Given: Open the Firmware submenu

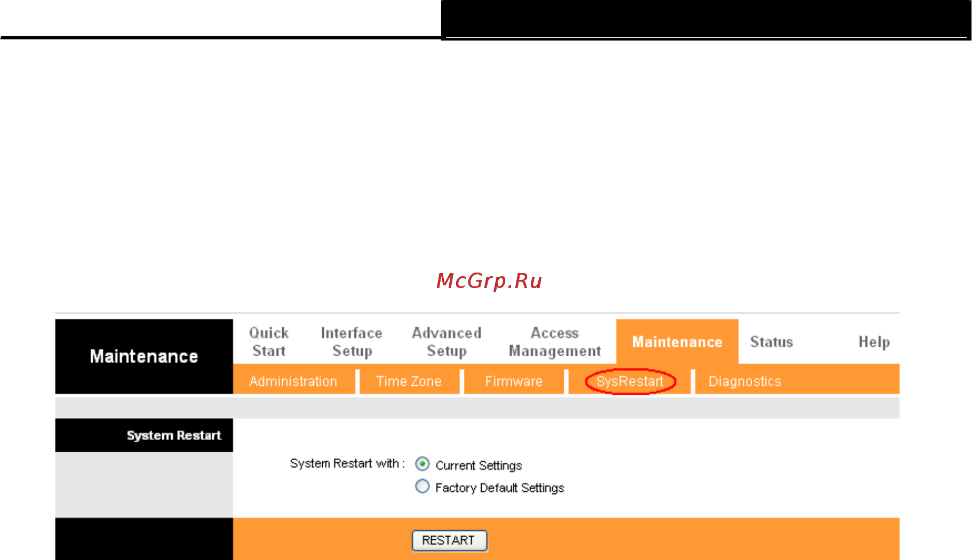Looking at the screenshot, I should pyautogui.click(x=514, y=381).
